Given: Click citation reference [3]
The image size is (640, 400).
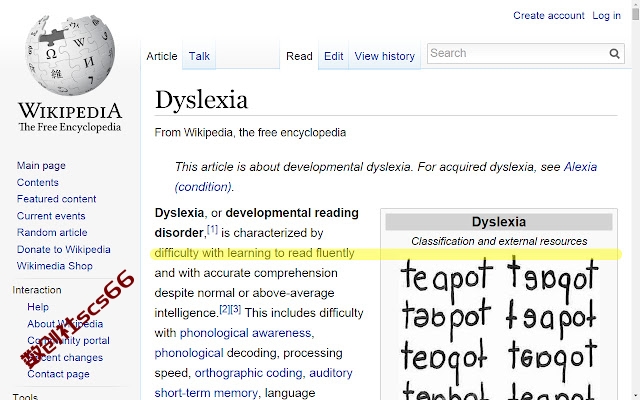Looking at the screenshot, I should [x=236, y=309].
